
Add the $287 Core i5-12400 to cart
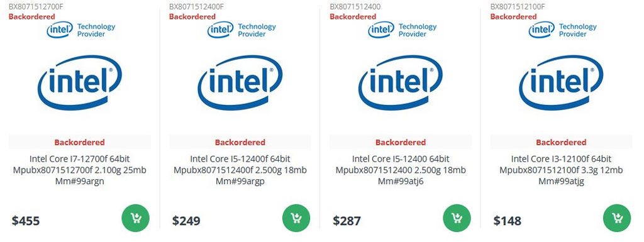click(x=457, y=217)
